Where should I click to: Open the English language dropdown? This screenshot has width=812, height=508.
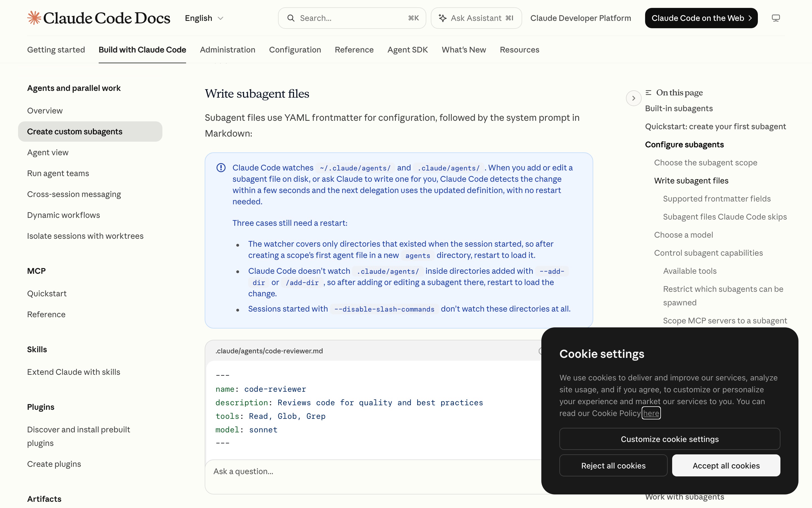tap(204, 18)
